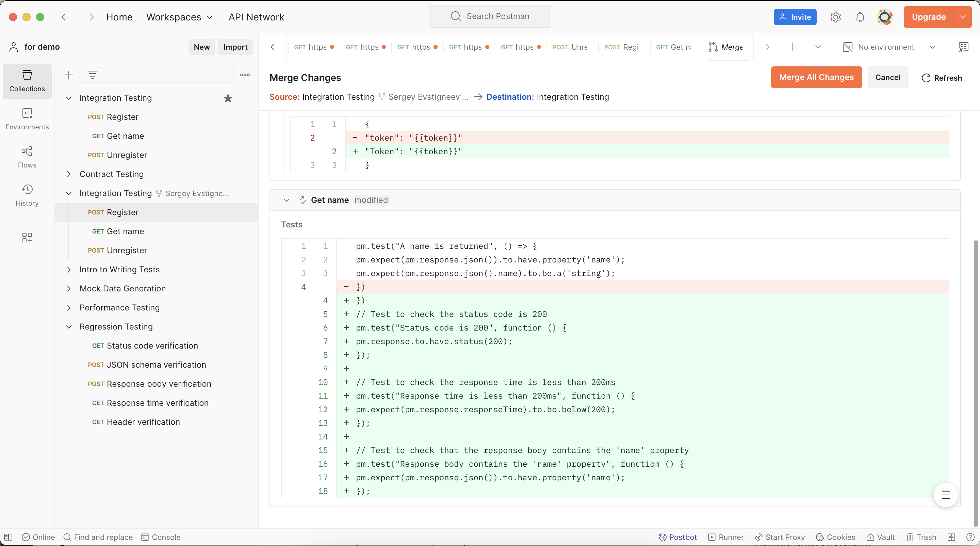Toggle sidebar with the bottom-left icon

tap(8, 537)
